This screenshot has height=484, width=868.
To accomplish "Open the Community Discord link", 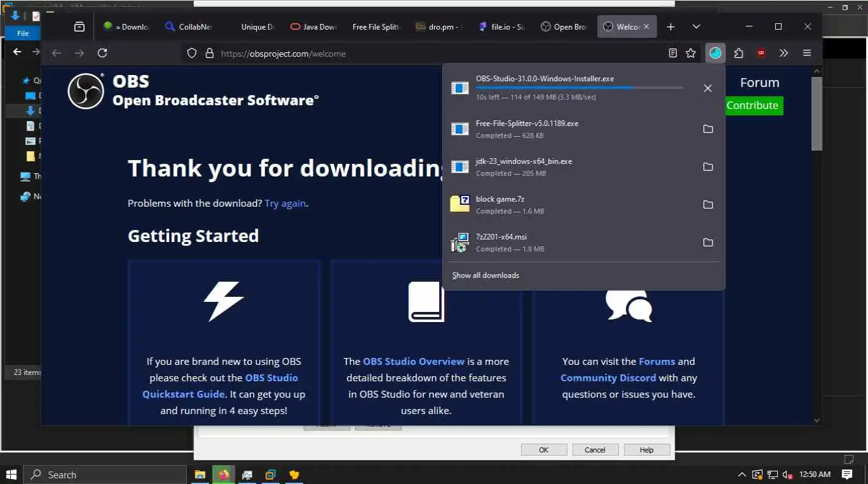I will pos(608,378).
